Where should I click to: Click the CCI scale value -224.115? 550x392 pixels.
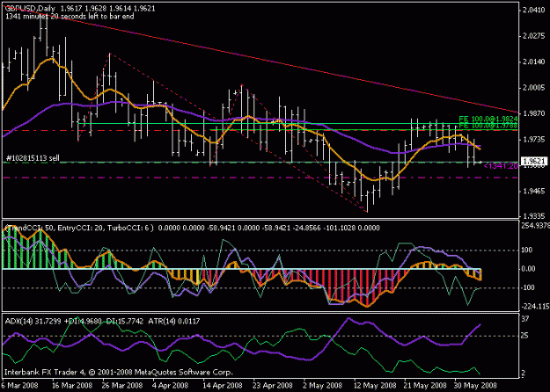535,307
